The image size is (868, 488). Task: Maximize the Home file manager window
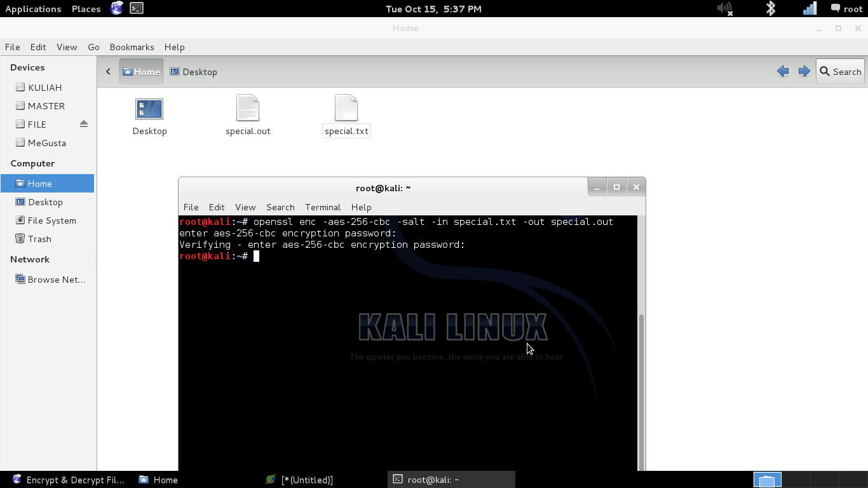point(838,29)
